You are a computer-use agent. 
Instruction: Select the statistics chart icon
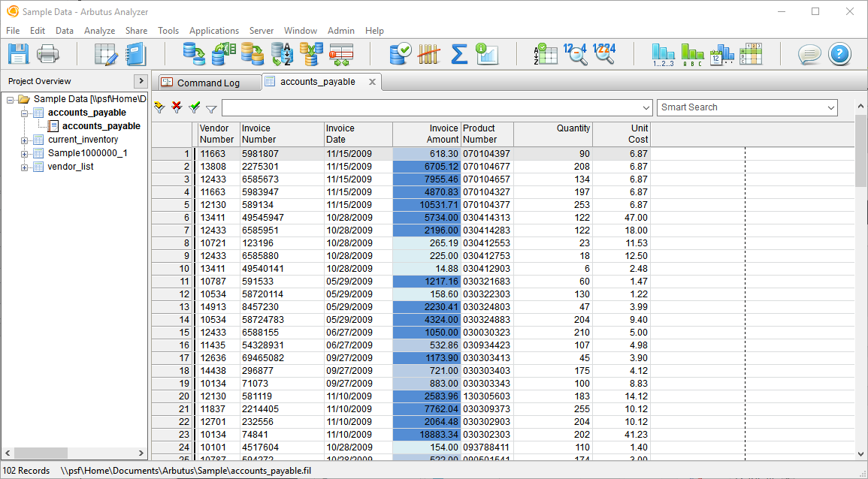(x=488, y=53)
